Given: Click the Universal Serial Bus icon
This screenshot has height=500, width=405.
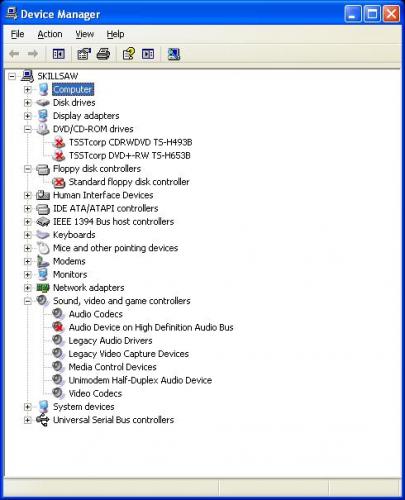Looking at the screenshot, I should pyautogui.click(x=43, y=420).
